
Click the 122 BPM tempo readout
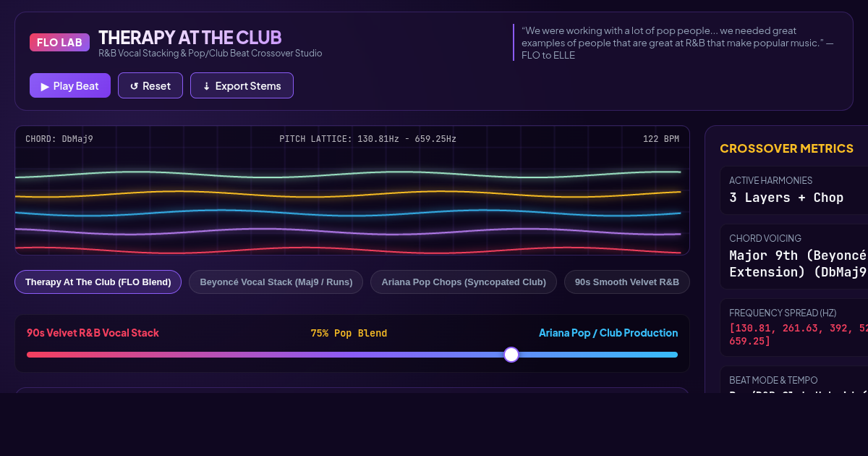(x=661, y=138)
